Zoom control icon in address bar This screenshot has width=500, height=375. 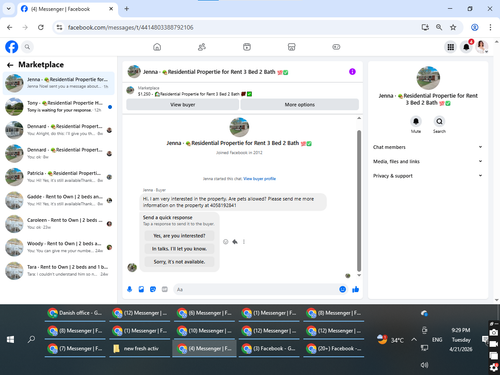[439, 27]
